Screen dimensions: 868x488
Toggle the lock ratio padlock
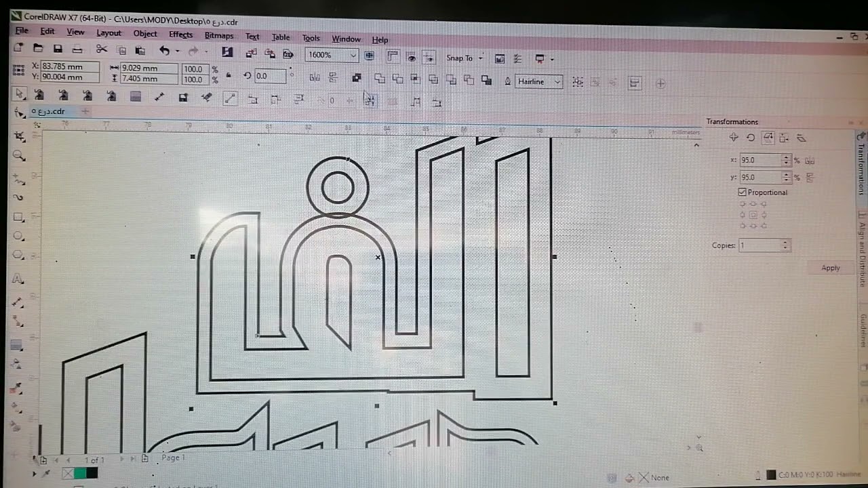click(229, 75)
